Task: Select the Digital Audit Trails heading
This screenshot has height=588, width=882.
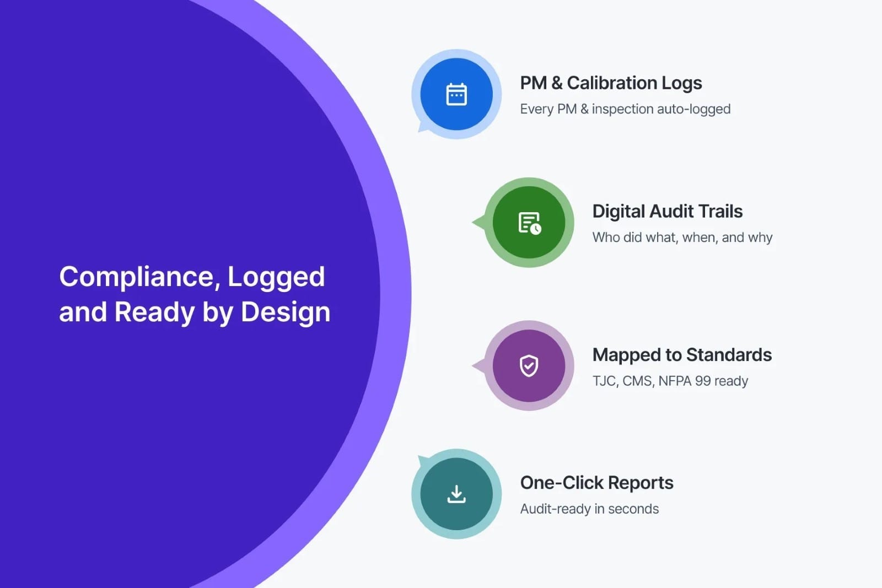Action: (x=667, y=212)
